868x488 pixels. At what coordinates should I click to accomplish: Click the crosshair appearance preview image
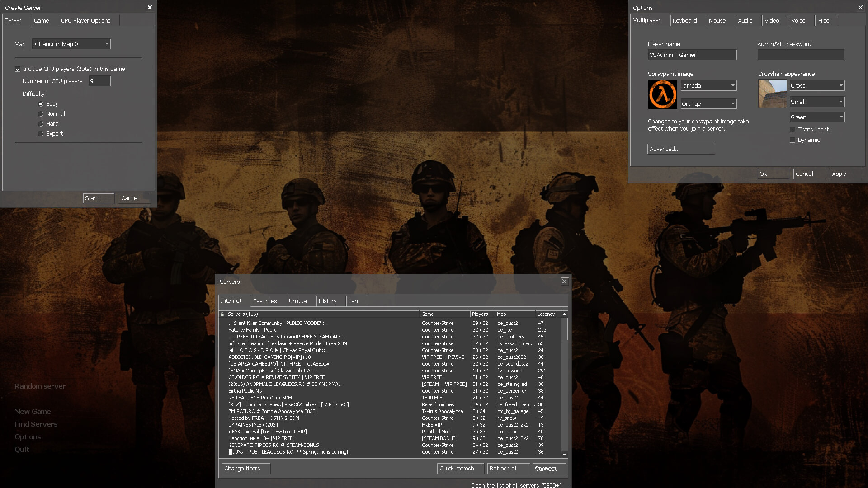coord(773,94)
